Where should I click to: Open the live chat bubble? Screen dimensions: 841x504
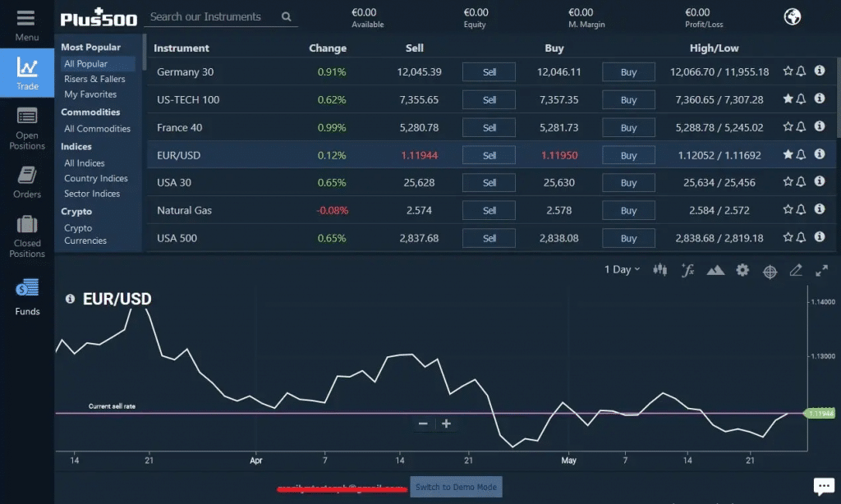pos(823,486)
